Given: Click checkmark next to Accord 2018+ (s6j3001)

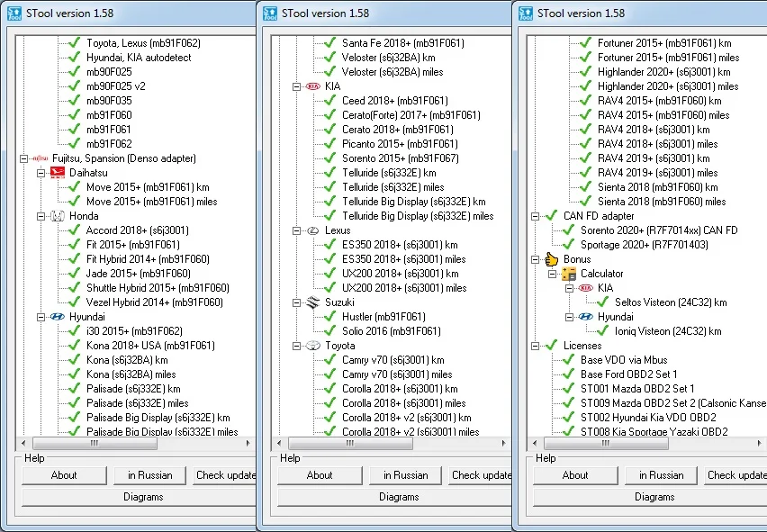Looking at the screenshot, I should 75,230.
